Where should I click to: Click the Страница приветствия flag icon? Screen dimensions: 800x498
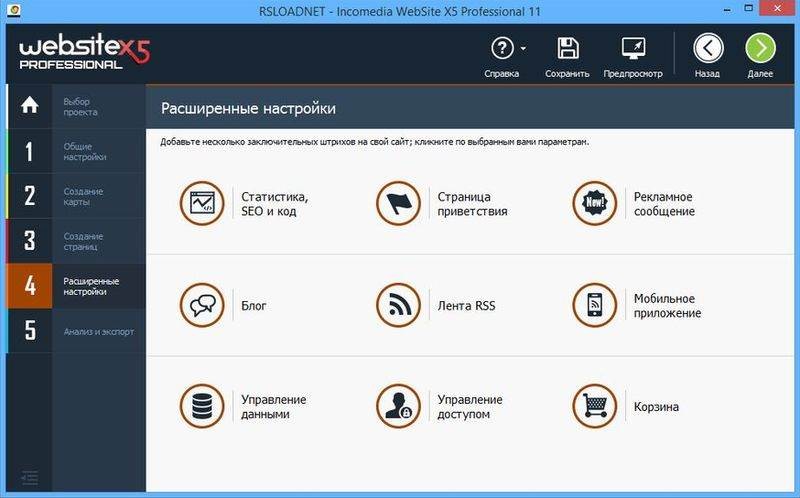point(398,204)
